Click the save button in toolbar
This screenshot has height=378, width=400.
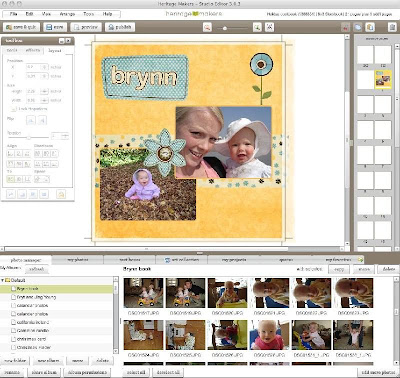point(55,27)
